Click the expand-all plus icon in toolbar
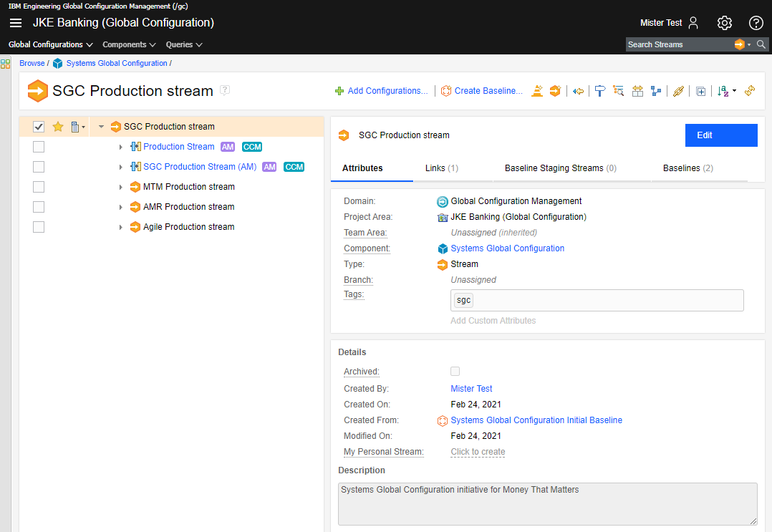Image resolution: width=772 pixels, height=532 pixels. click(x=700, y=92)
